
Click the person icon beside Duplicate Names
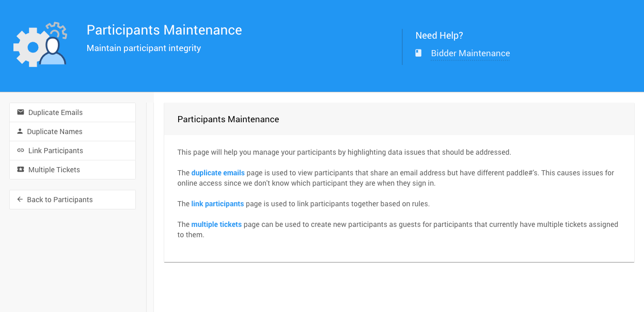click(x=20, y=132)
